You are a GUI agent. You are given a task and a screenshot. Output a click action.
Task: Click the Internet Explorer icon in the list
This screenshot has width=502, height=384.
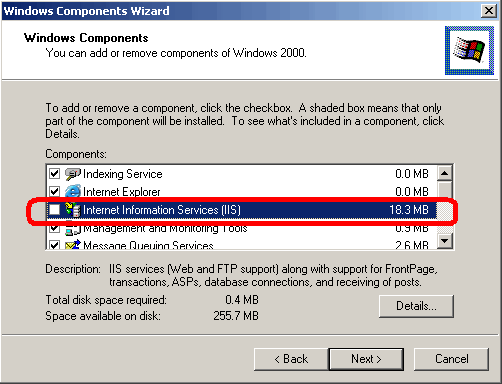73,192
